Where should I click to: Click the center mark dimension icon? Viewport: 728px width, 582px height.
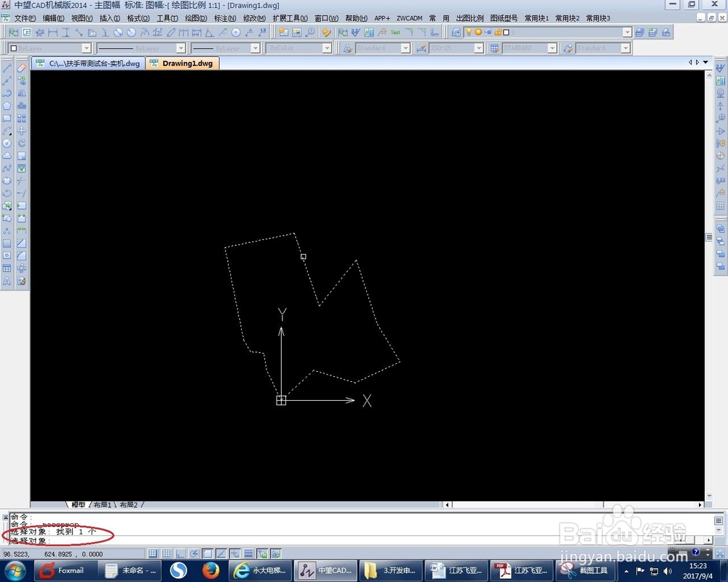point(236,33)
